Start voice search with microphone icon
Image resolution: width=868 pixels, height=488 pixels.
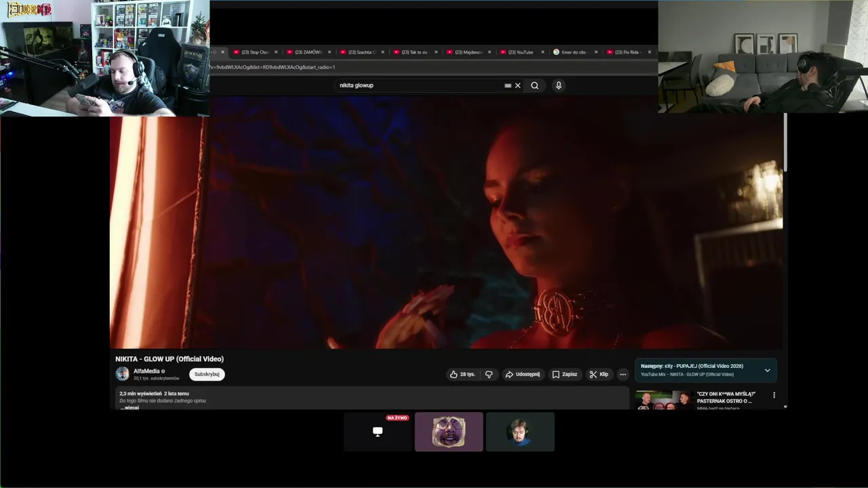tap(558, 85)
